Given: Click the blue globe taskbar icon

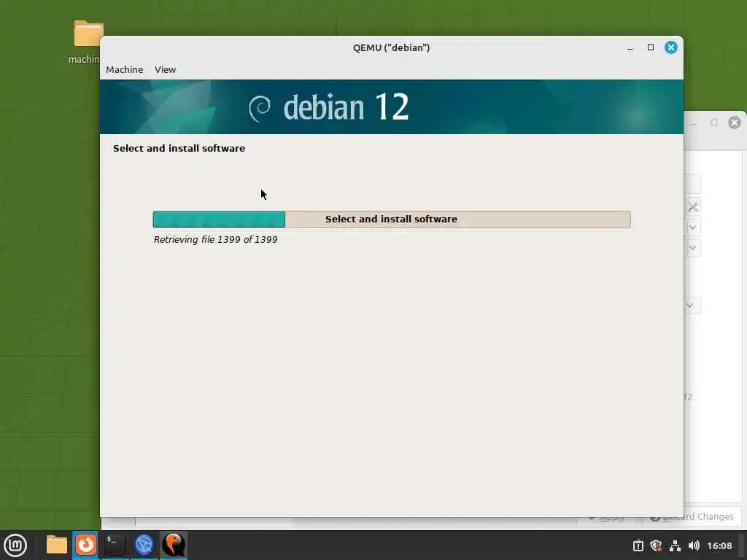Looking at the screenshot, I should (x=144, y=545).
